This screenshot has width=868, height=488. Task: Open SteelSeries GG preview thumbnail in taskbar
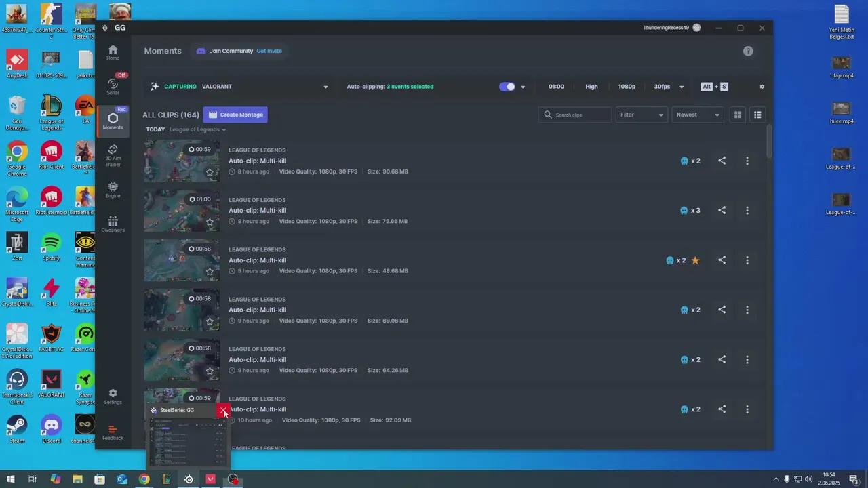point(188,443)
